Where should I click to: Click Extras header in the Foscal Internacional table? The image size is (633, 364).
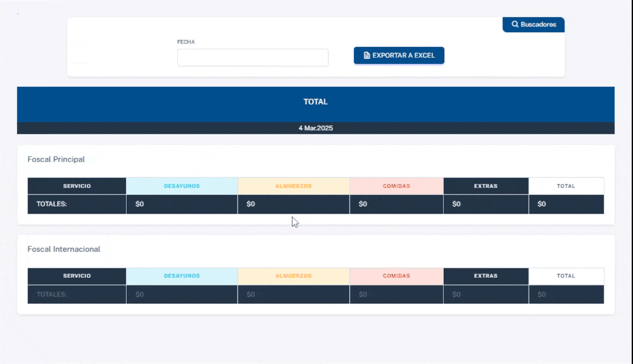[486, 276]
